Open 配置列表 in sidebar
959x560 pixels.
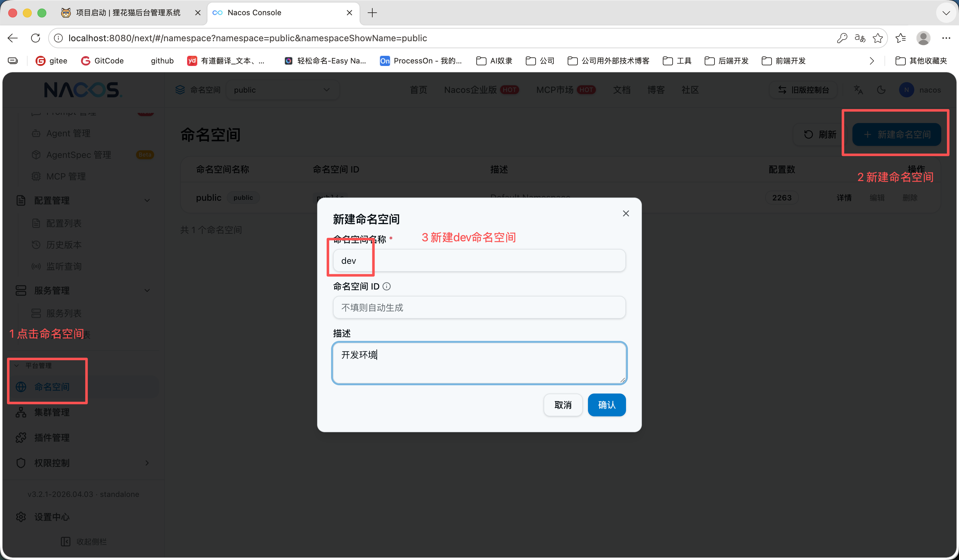[63, 223]
